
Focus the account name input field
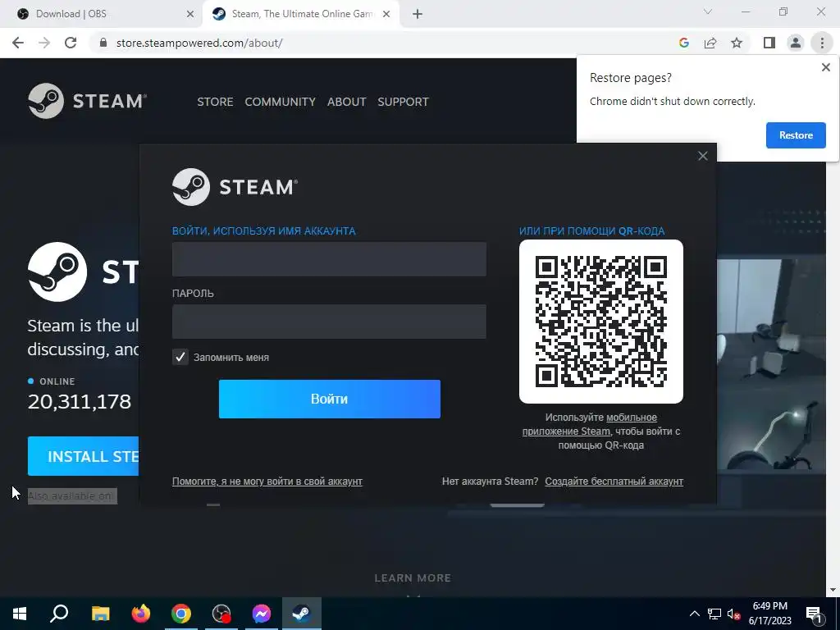tap(329, 259)
